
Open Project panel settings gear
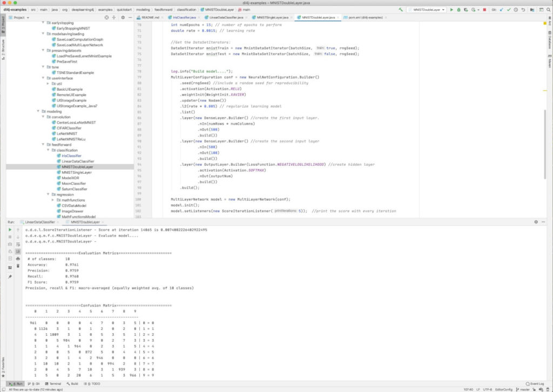pos(123,18)
